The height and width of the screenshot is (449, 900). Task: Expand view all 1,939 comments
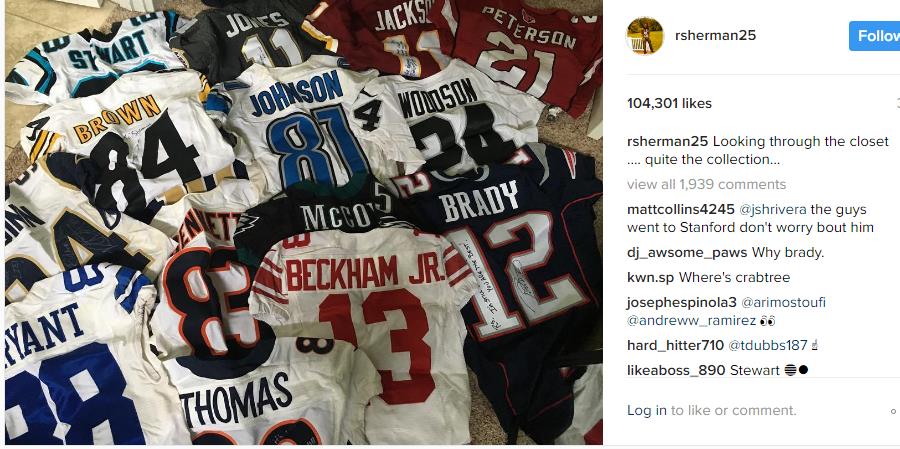(707, 184)
